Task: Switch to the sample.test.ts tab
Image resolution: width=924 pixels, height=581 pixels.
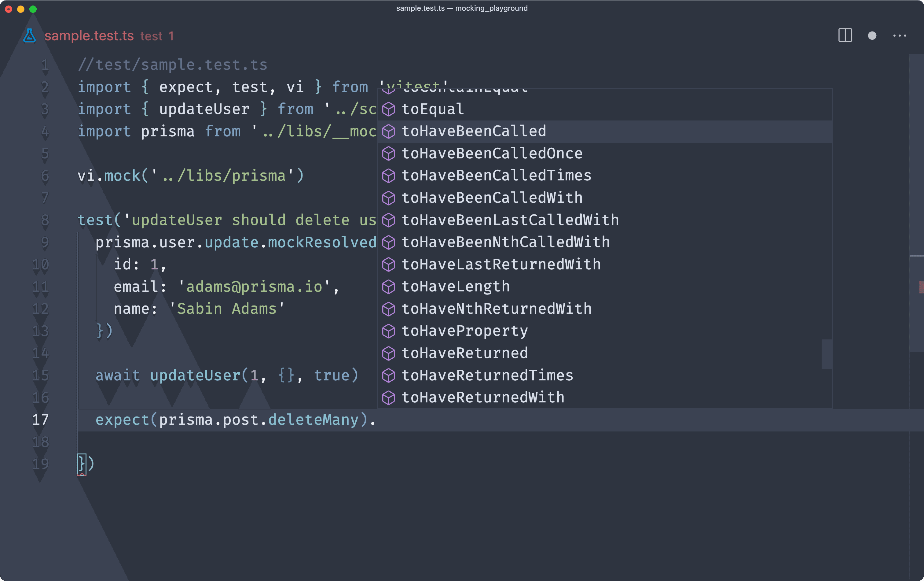Action: point(90,36)
